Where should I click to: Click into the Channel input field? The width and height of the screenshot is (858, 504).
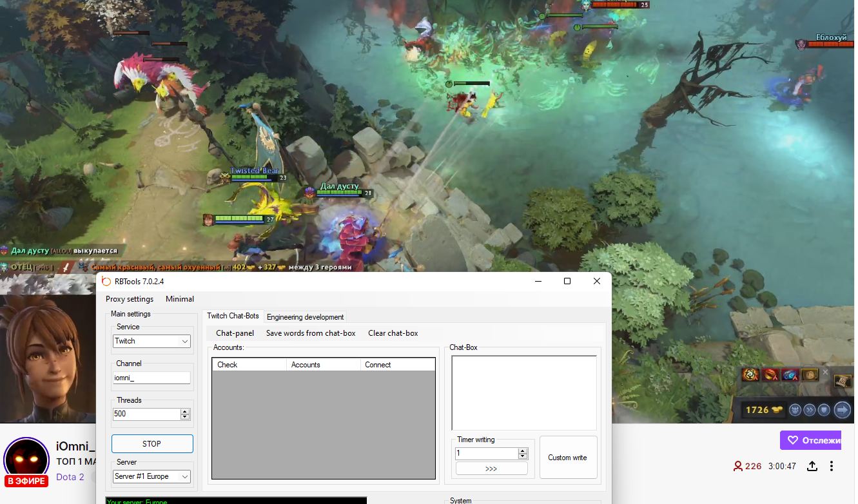click(151, 378)
